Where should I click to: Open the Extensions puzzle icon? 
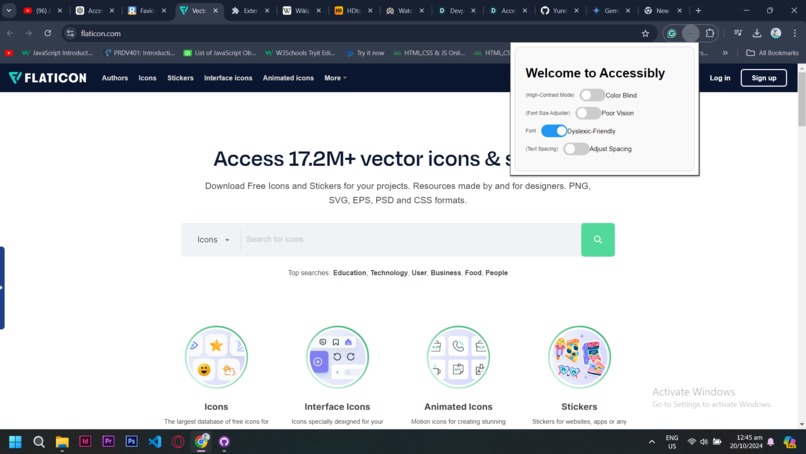pyautogui.click(x=710, y=33)
